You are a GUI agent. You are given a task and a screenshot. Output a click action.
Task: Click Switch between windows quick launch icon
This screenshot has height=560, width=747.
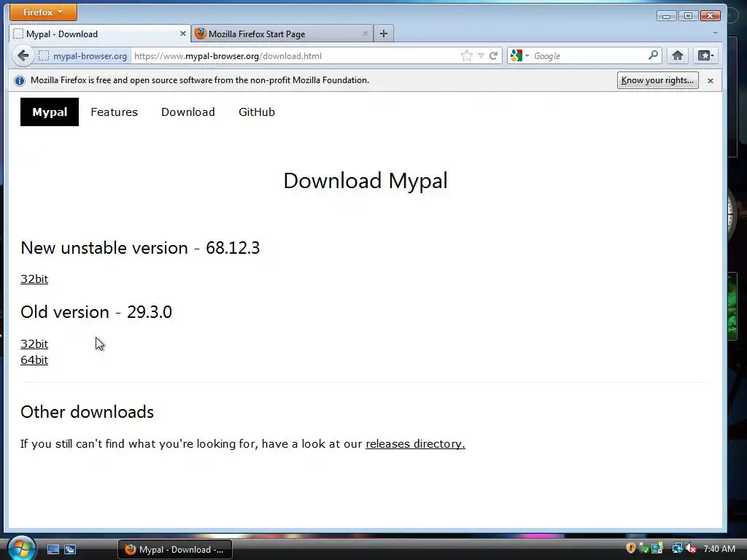pos(70,549)
